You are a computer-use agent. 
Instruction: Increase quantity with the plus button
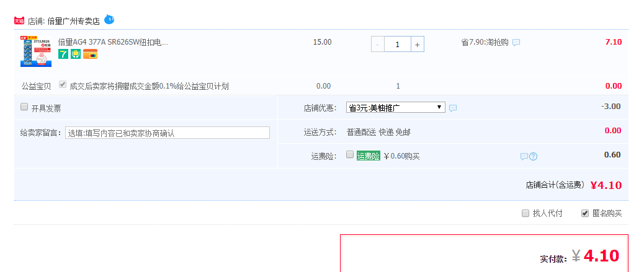[x=417, y=44]
